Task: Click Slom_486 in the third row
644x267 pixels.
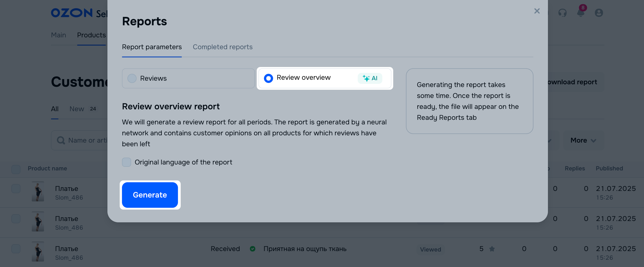Action: 69,258
